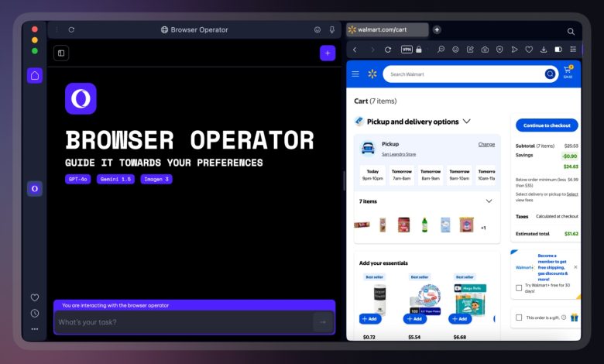Take a snapshot with the camera icon
Image resolution: width=604 pixels, height=364 pixels.
click(x=485, y=50)
